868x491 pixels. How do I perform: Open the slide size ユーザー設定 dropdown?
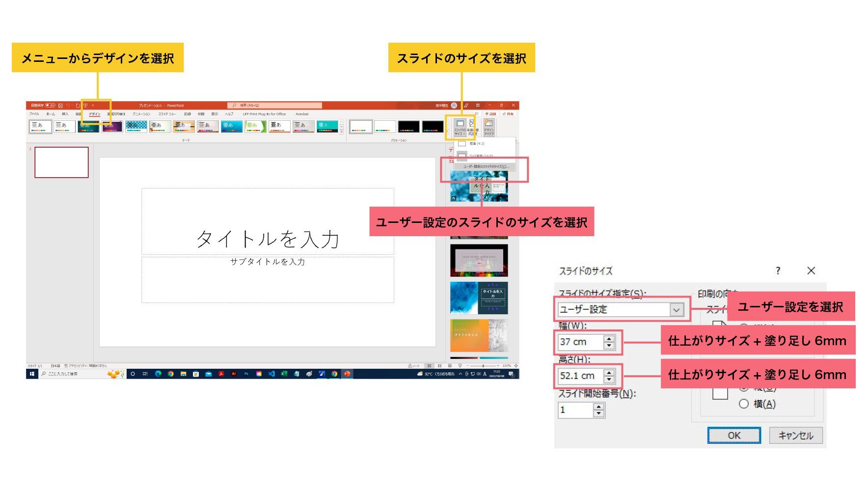click(677, 310)
